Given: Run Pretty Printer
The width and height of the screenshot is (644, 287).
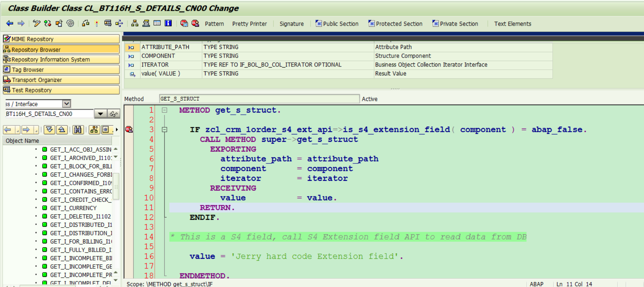Looking at the screenshot, I should click(250, 24).
